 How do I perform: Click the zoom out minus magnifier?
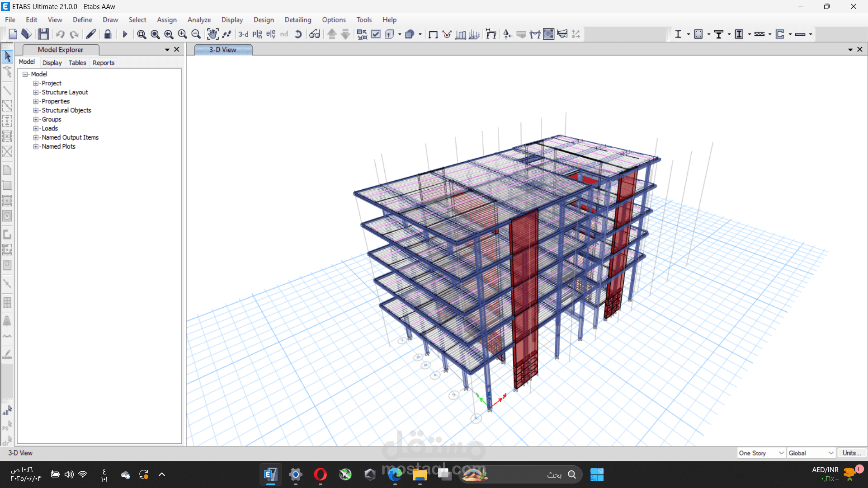tap(196, 34)
